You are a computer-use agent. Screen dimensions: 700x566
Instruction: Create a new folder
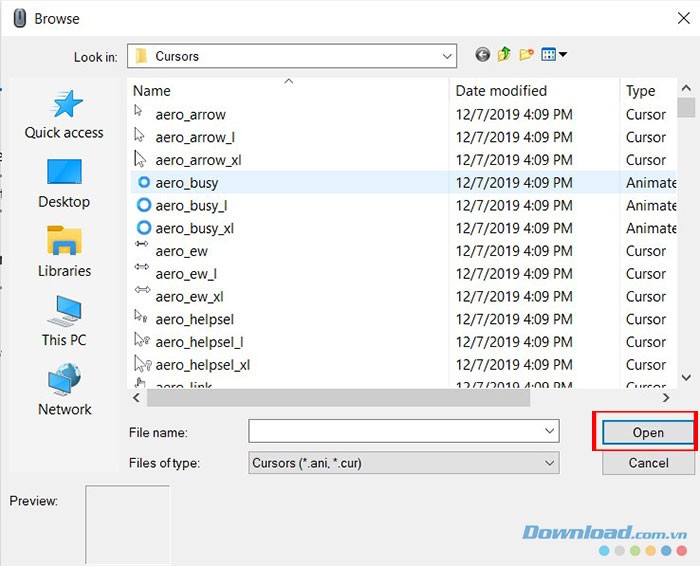coord(527,55)
